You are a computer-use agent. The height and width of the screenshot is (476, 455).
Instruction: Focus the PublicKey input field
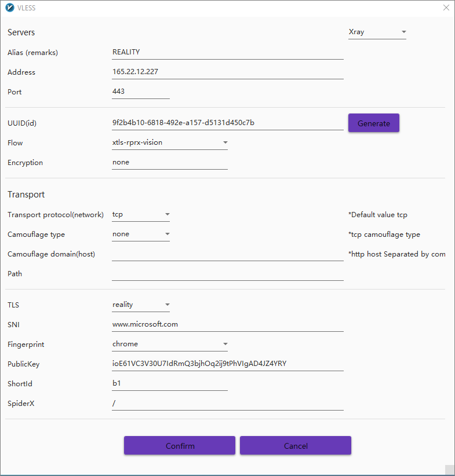point(227,364)
